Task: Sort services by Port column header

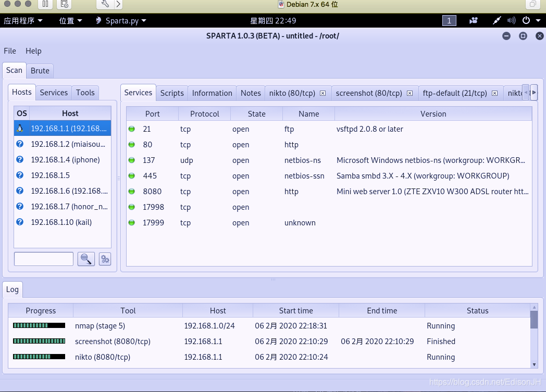Action: 153,113
